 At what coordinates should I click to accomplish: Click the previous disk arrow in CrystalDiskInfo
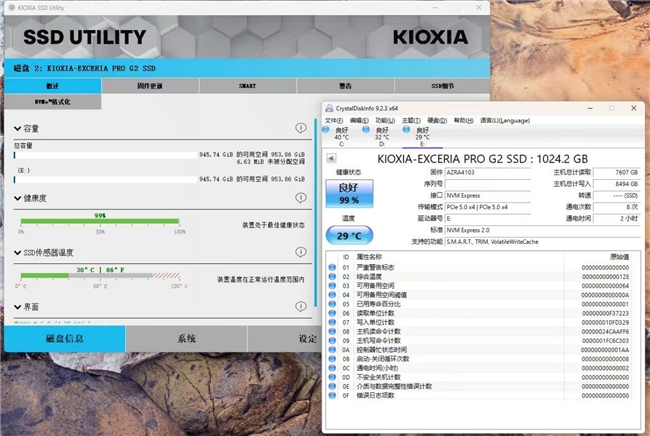tap(331, 158)
